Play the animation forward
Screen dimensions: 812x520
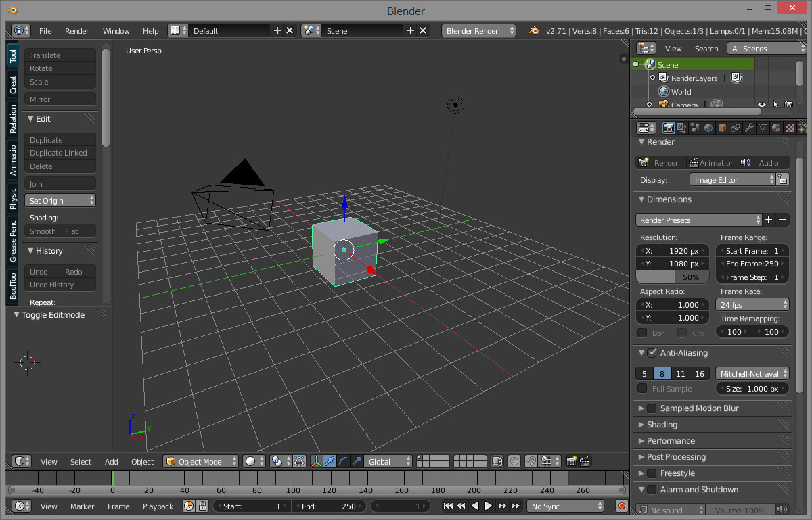click(489, 506)
